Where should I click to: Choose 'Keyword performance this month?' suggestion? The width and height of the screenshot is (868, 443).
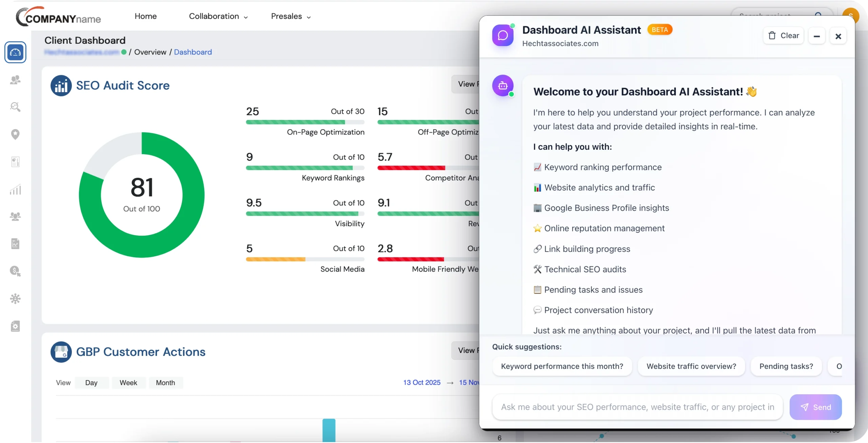pyautogui.click(x=562, y=366)
